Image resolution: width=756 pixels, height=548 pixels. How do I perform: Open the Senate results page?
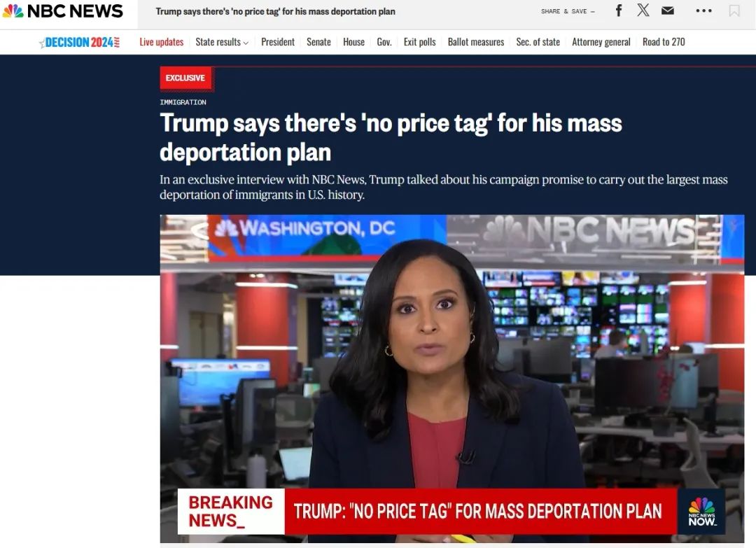tap(318, 42)
